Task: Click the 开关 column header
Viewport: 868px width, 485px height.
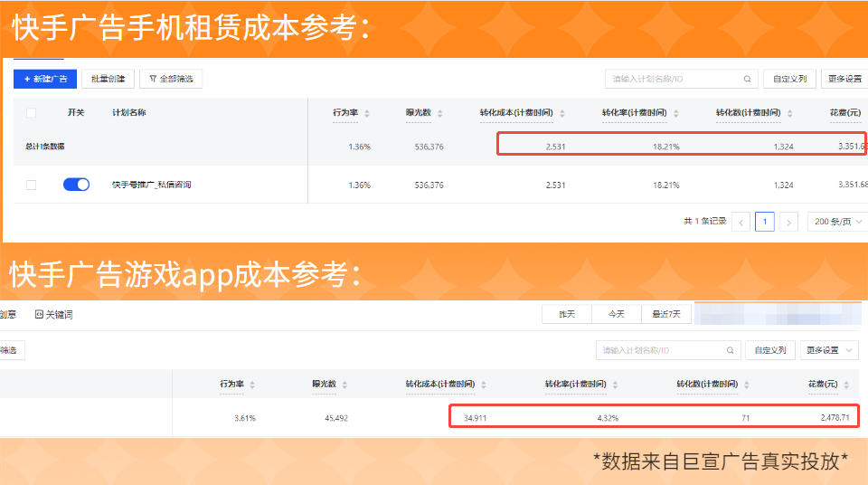Action: [76, 112]
